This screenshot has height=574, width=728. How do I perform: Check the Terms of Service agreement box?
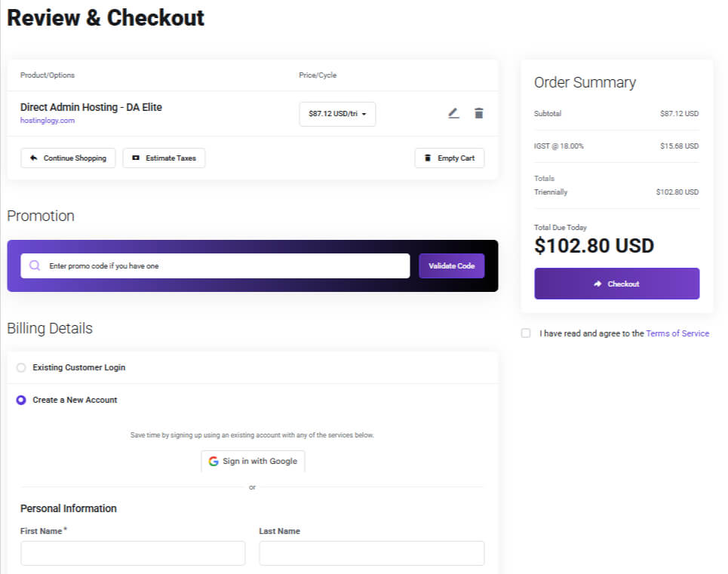coord(526,333)
